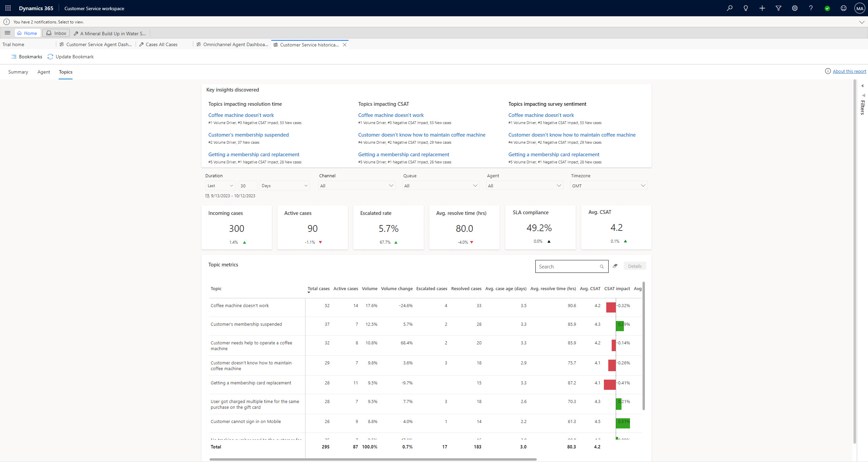Image resolution: width=868 pixels, height=462 pixels.
Task: Open the hamburger site map menu
Action: click(7, 33)
